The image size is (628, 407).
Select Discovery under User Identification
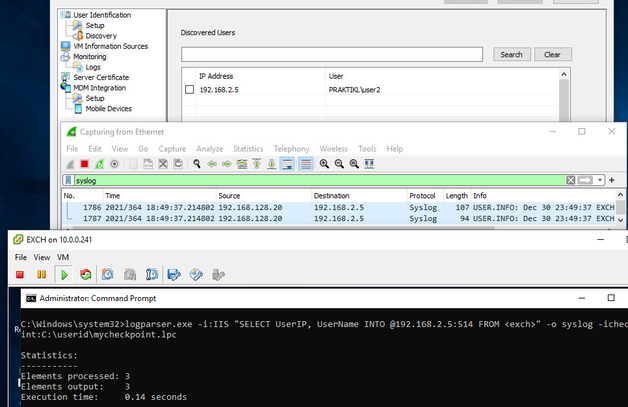point(100,35)
